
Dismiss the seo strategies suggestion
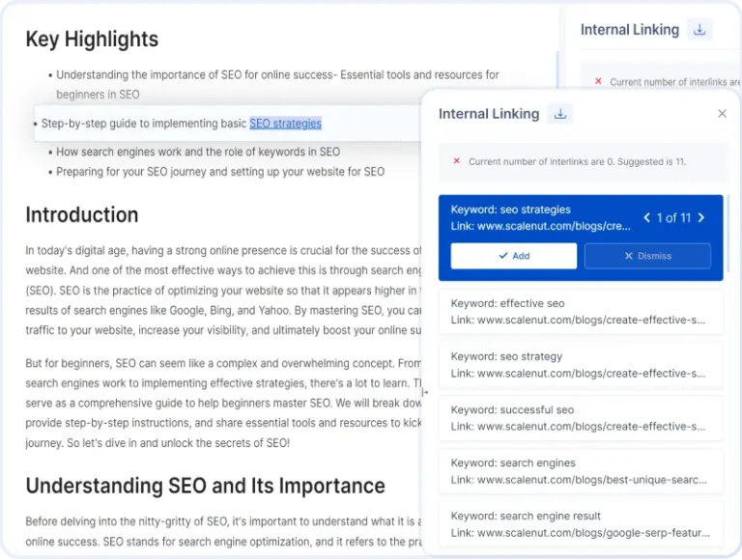click(x=647, y=256)
